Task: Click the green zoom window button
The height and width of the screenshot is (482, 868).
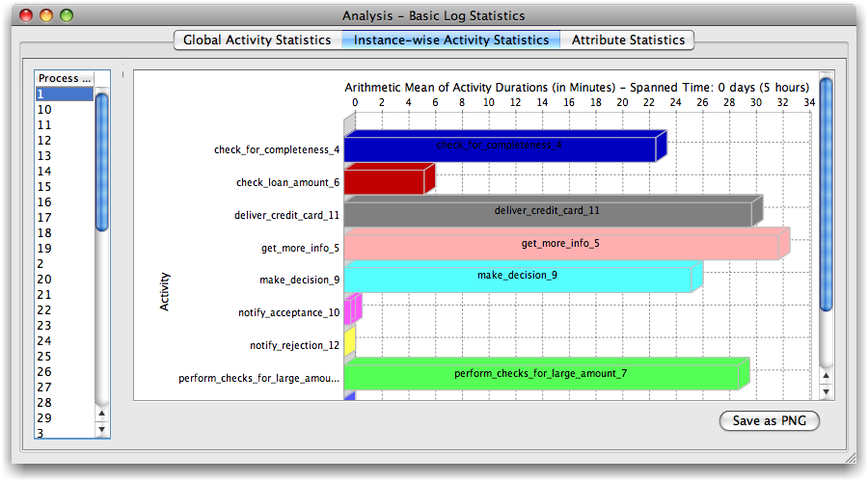Action: tap(67, 15)
